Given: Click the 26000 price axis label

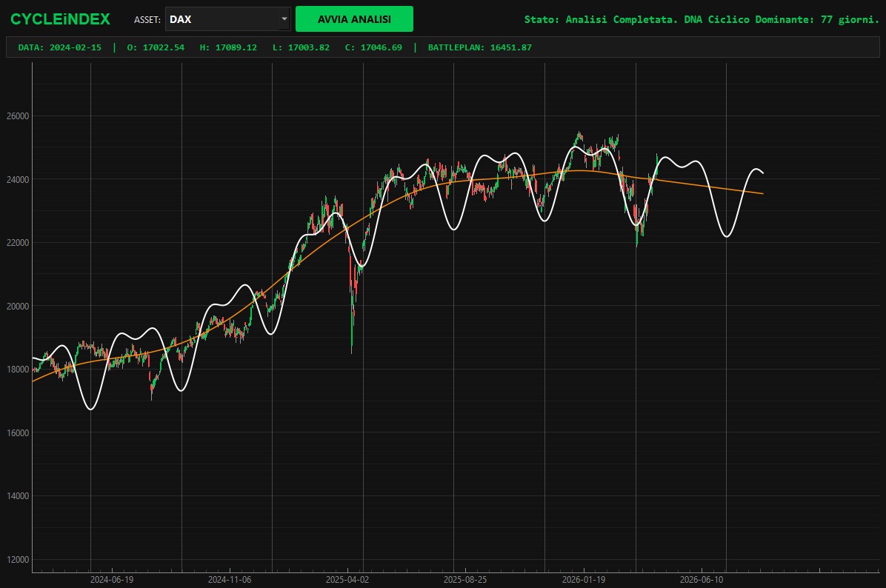Looking at the screenshot, I should (x=18, y=116).
